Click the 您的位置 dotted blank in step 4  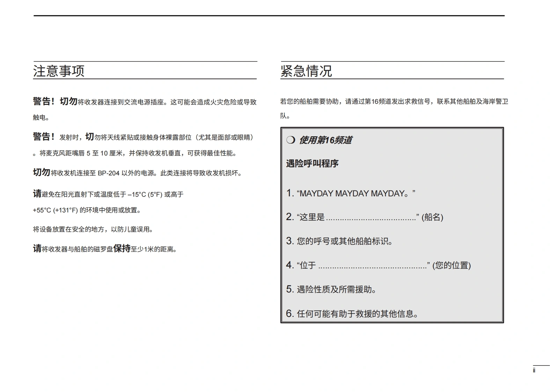point(372,266)
